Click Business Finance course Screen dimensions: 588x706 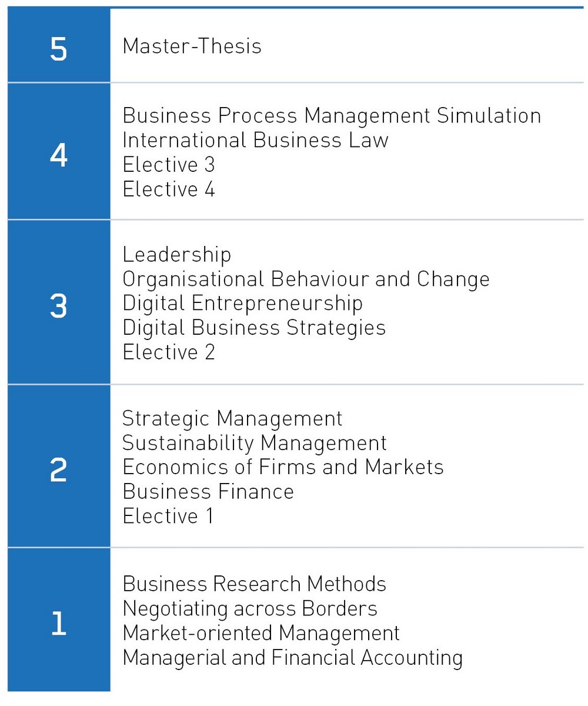click(208, 491)
